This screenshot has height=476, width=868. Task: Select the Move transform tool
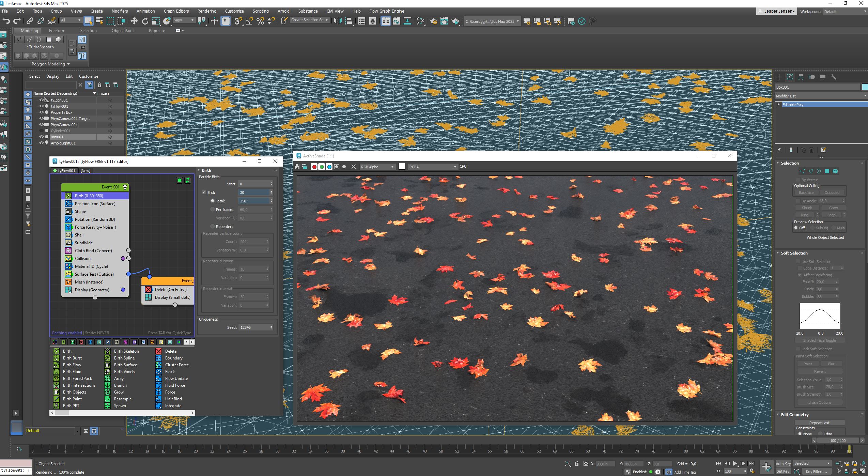(134, 21)
